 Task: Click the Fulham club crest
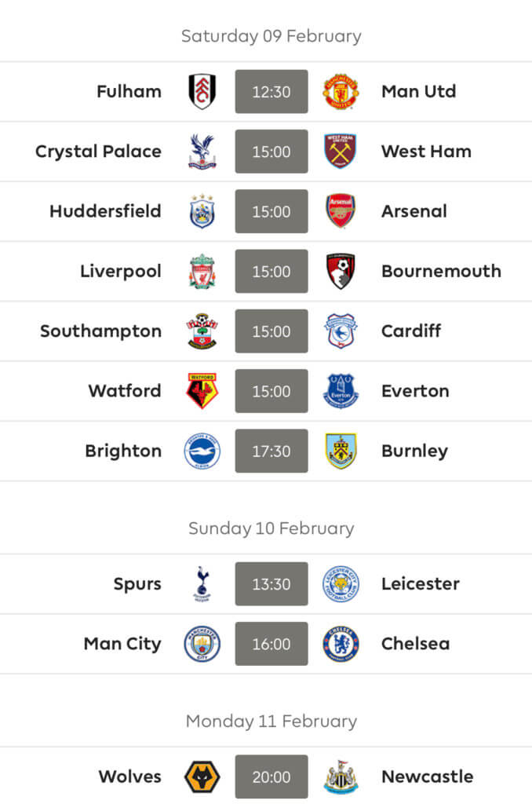[x=202, y=91]
